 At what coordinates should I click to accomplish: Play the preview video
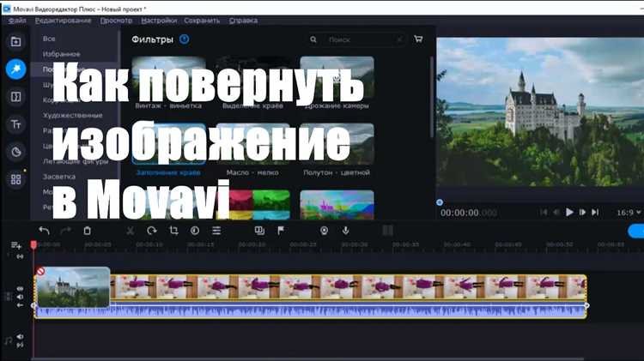tap(569, 212)
